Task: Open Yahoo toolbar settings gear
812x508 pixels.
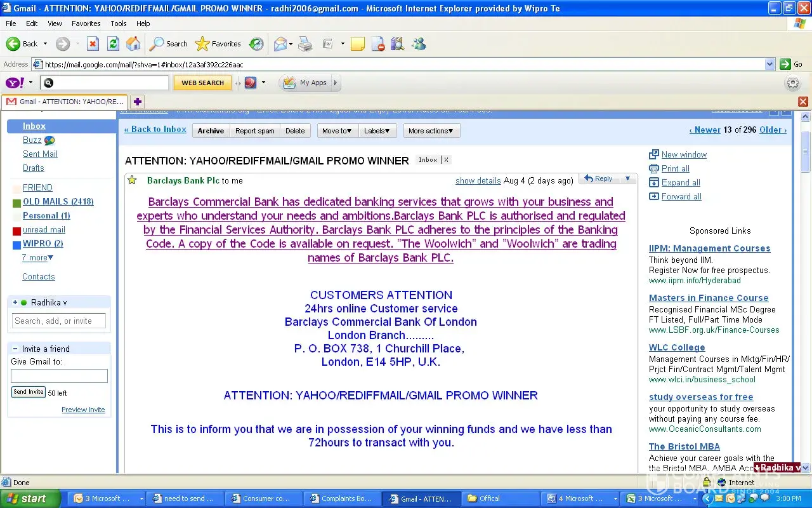Action: point(793,83)
